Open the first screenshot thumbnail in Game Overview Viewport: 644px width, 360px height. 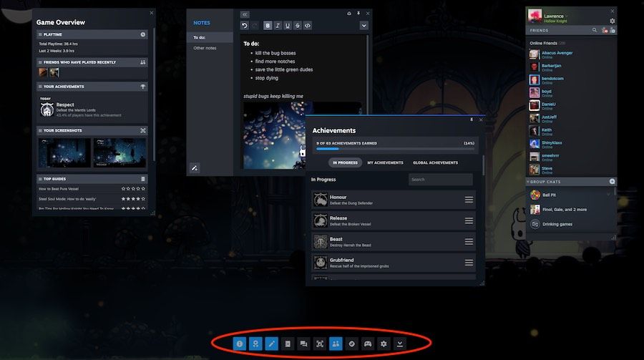click(x=64, y=153)
